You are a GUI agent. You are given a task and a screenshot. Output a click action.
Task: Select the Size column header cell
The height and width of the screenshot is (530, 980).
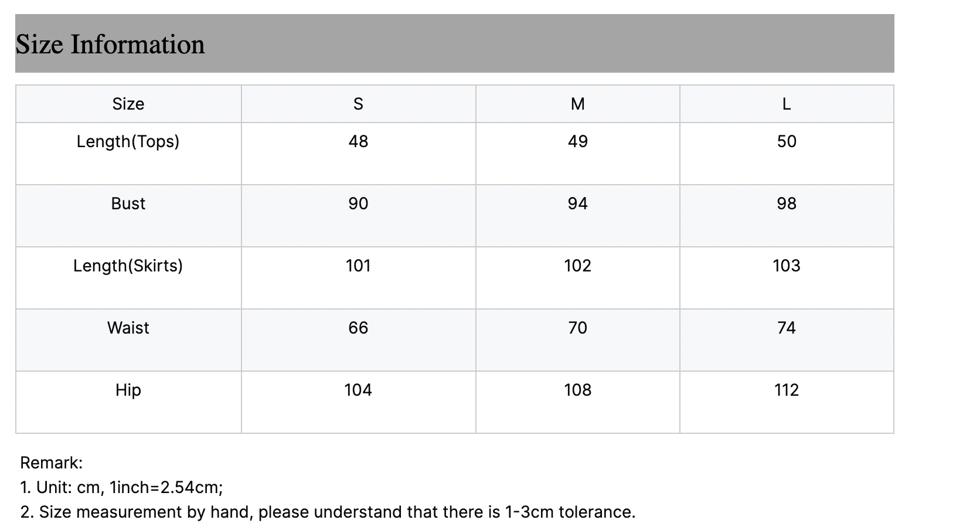(x=128, y=104)
